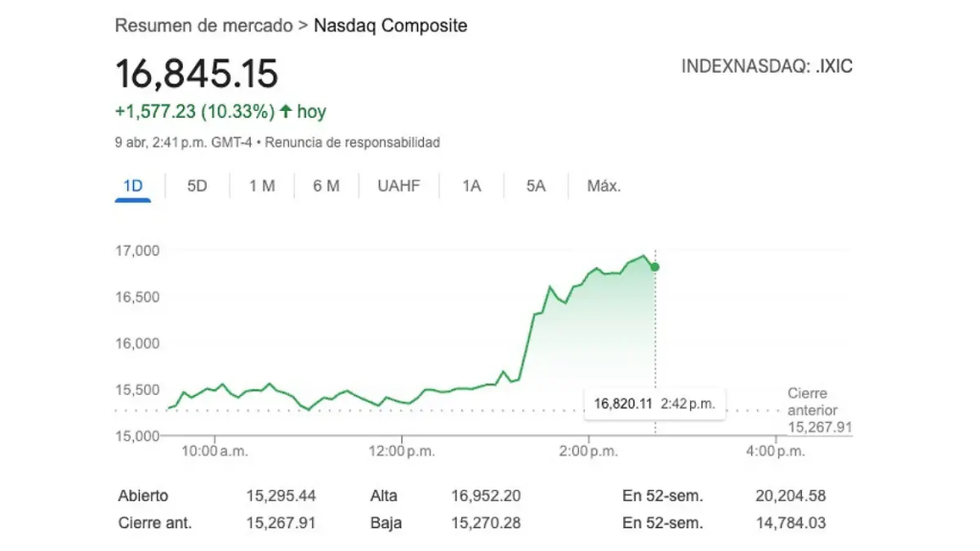Open the 1 M range tab

pyautogui.click(x=262, y=186)
